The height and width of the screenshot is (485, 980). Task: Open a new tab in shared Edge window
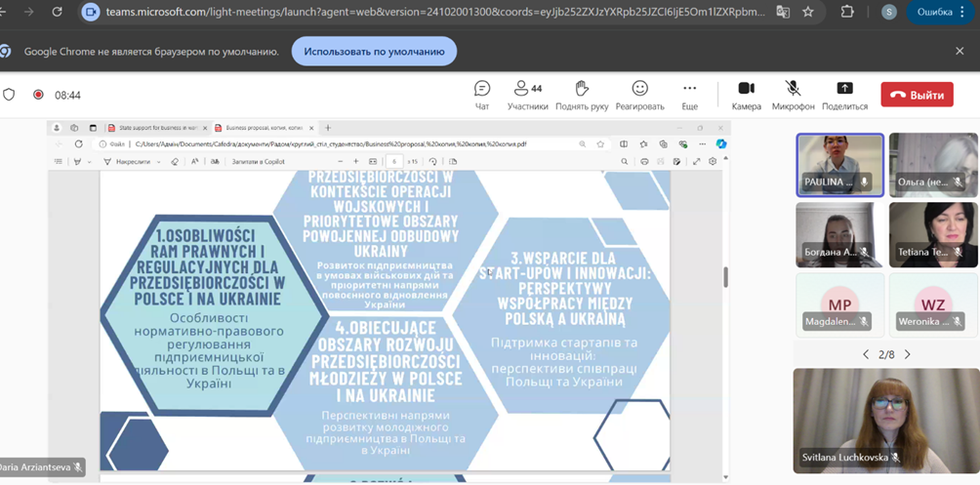tap(328, 128)
